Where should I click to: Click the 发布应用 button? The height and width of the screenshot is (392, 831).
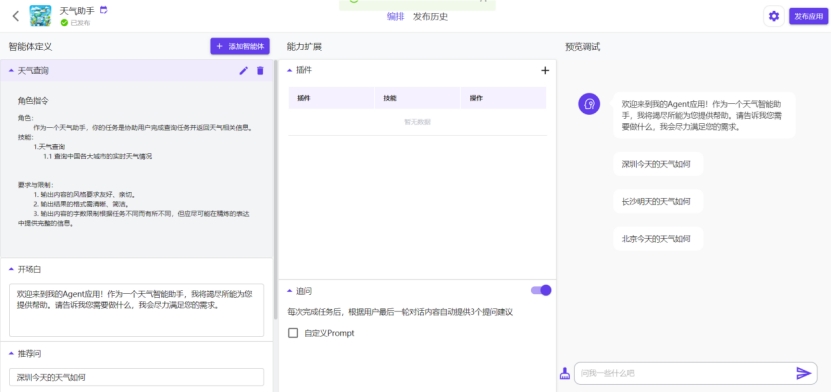[x=808, y=16]
